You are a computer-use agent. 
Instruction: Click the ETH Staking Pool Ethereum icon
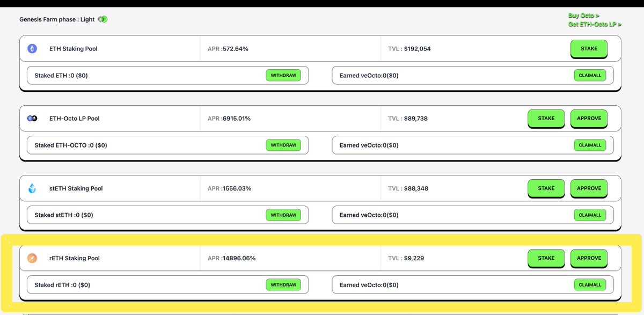[32, 49]
